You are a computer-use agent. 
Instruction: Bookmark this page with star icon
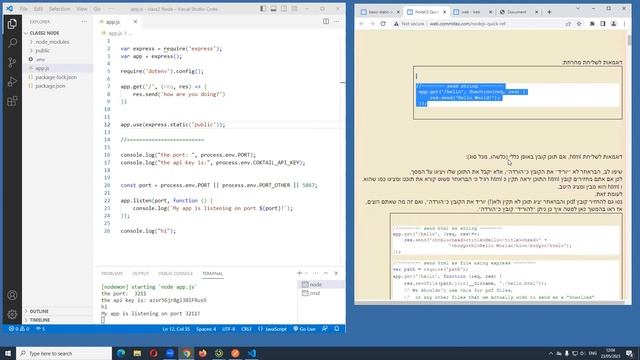click(579, 24)
